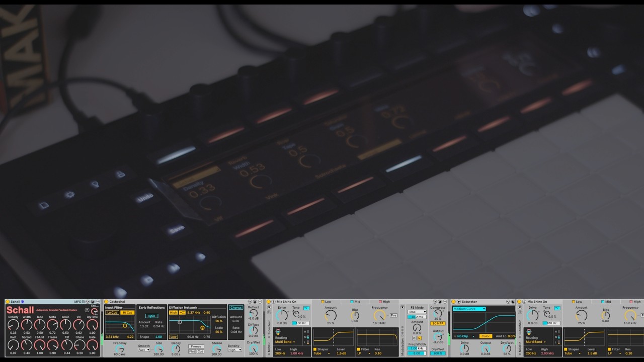Screen dimensions: 644x362
Task: Click Saturator hot-swap preset icon
Action: [x=508, y=302]
